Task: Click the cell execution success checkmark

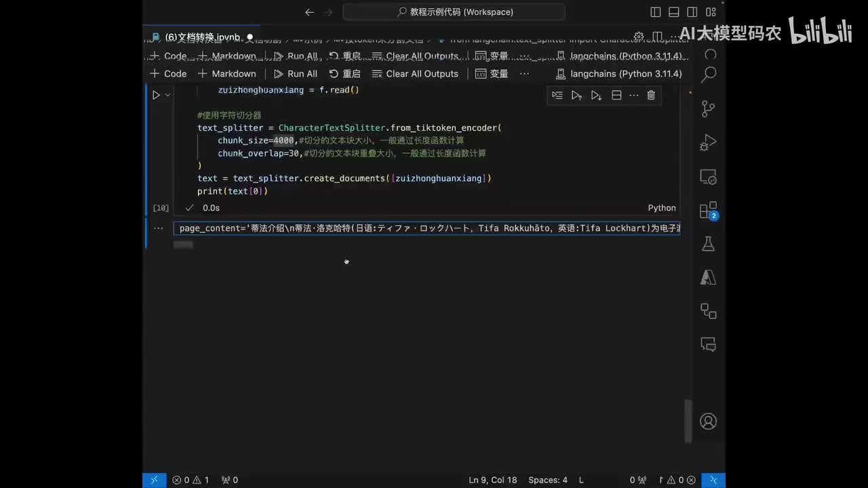Action: [x=190, y=208]
